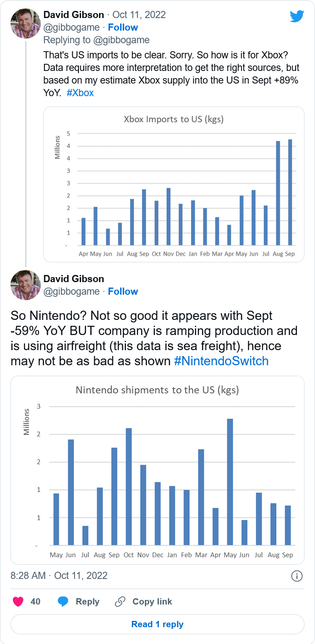Click the copy link chain icon

[x=120, y=602]
